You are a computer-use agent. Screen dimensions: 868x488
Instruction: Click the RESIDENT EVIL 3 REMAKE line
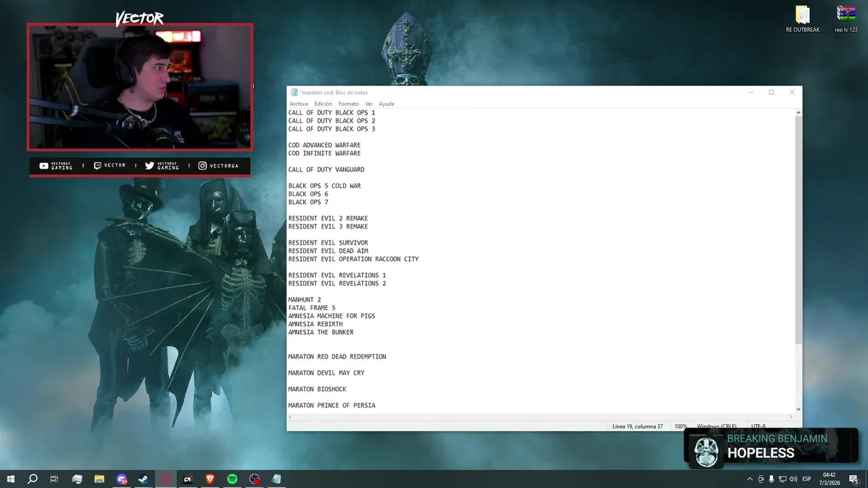[x=328, y=226]
